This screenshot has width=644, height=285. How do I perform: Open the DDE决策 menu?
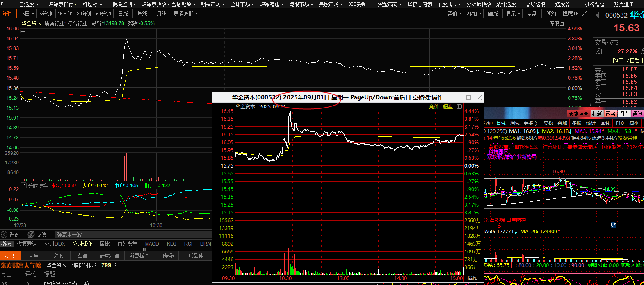pyautogui.click(x=357, y=4)
